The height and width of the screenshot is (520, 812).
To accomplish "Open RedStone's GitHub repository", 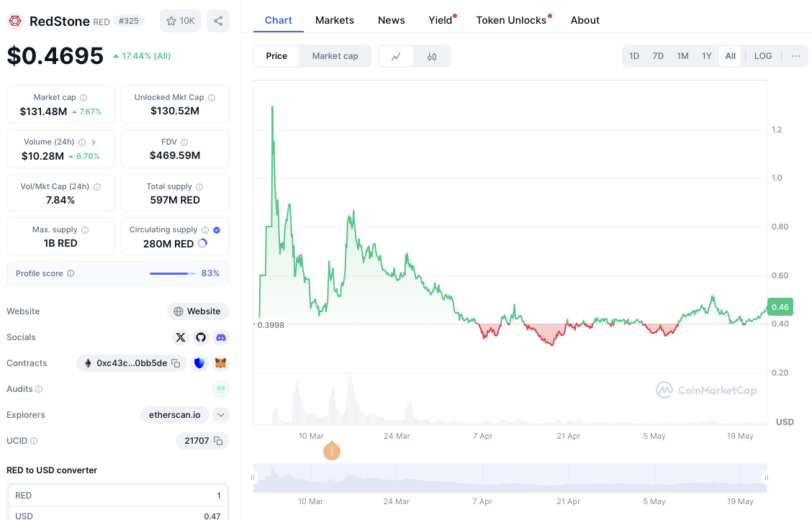I will coord(201,337).
